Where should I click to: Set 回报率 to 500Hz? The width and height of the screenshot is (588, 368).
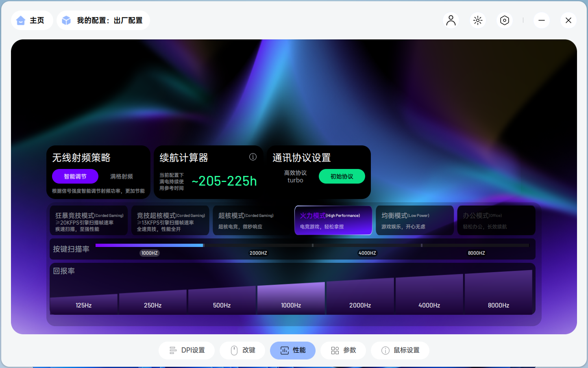tap(222, 300)
